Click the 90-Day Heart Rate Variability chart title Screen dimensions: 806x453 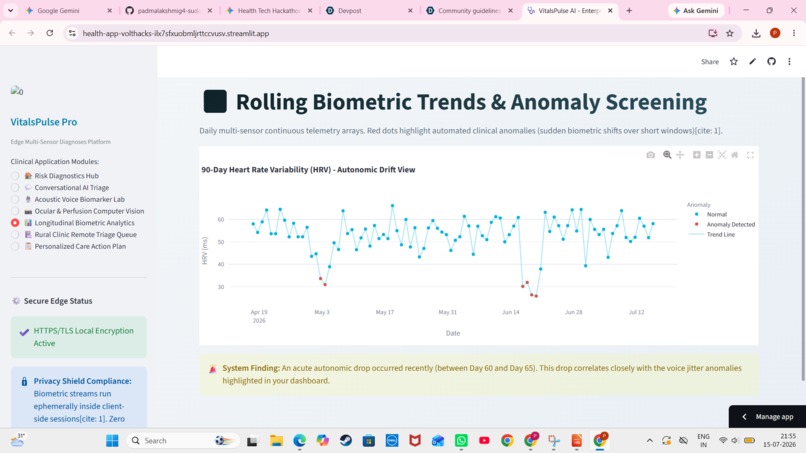308,170
